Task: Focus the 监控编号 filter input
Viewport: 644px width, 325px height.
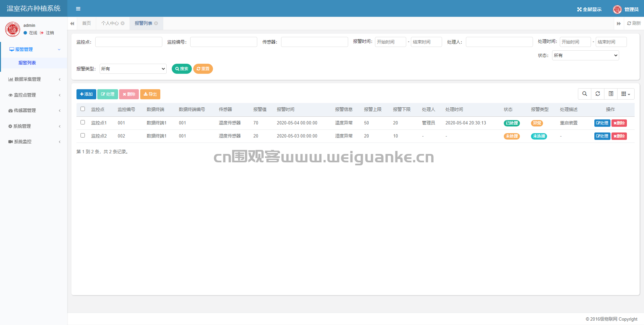Action: (224, 42)
